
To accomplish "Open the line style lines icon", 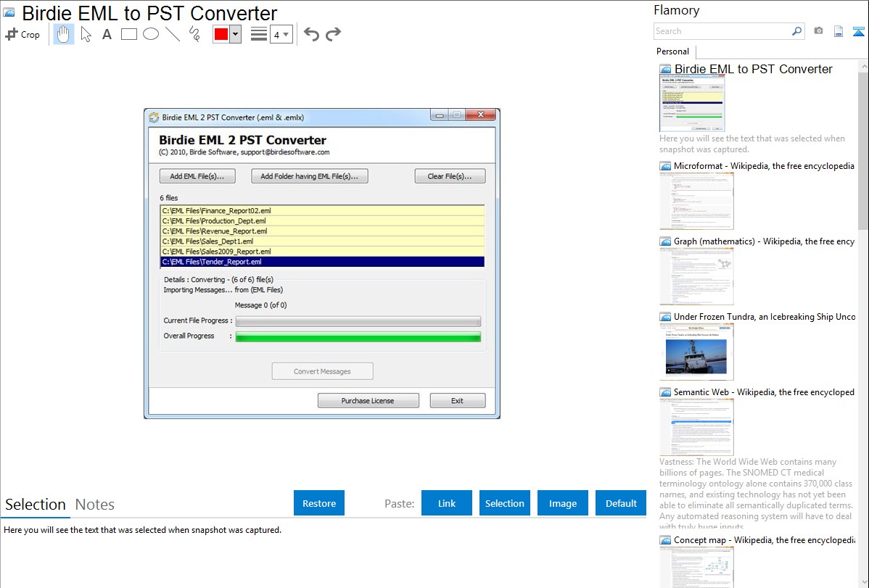I will coord(259,34).
